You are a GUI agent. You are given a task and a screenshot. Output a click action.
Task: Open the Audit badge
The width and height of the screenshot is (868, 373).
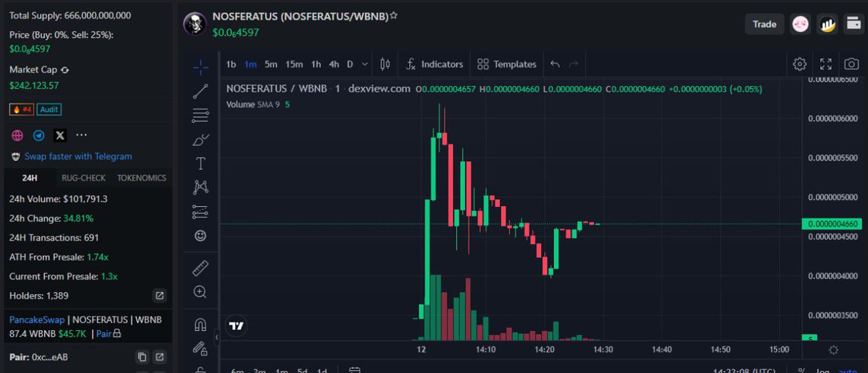coord(49,110)
